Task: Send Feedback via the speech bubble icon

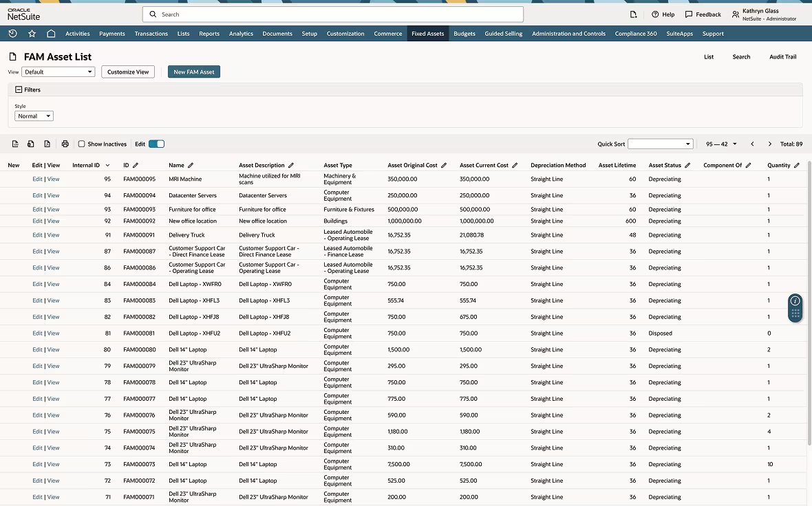Action: [689, 14]
